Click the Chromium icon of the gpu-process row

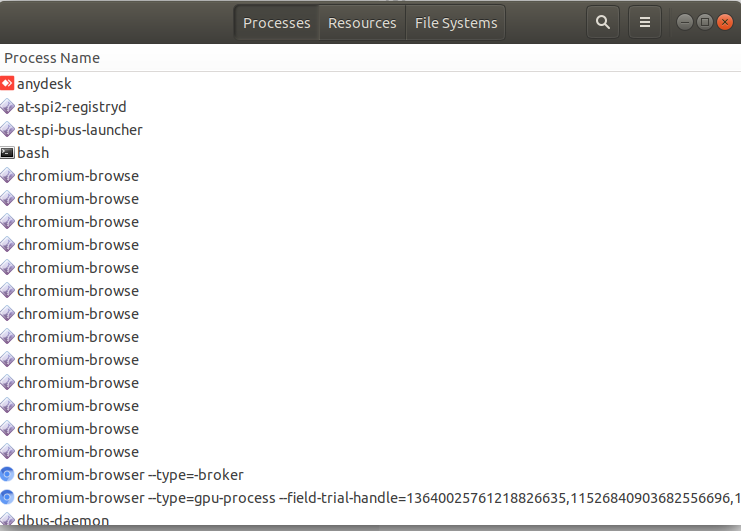[x=7, y=497]
